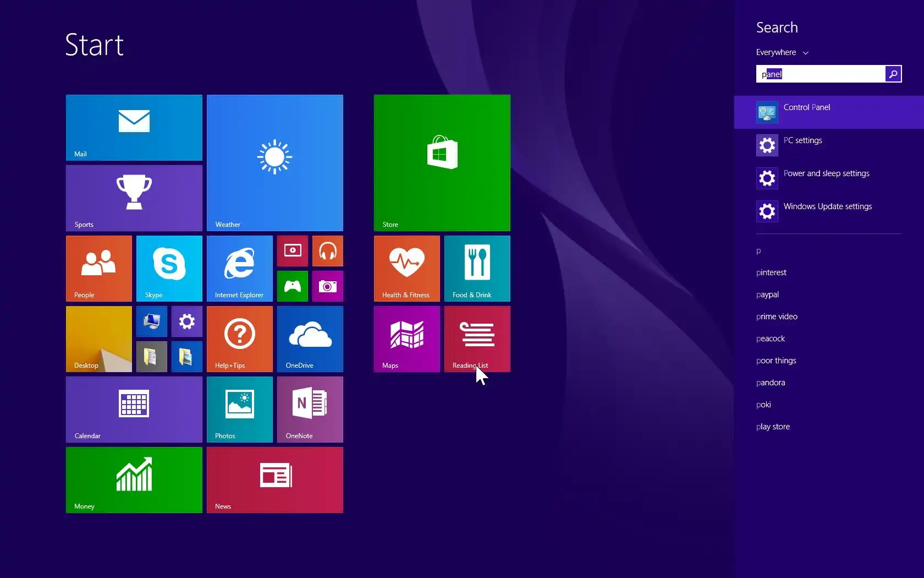924x578 pixels.
Task: Open the small blue Pictures folder tile
Action: tap(187, 357)
